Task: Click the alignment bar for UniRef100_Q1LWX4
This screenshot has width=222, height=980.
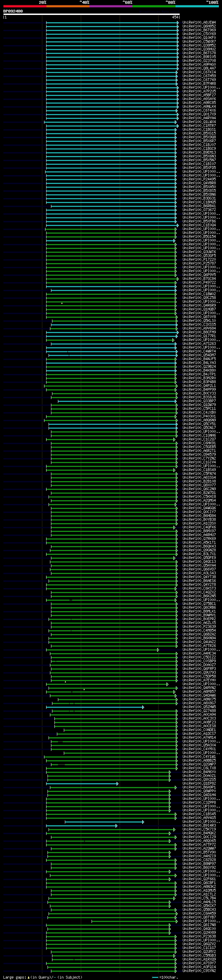Action: (x=111, y=122)
